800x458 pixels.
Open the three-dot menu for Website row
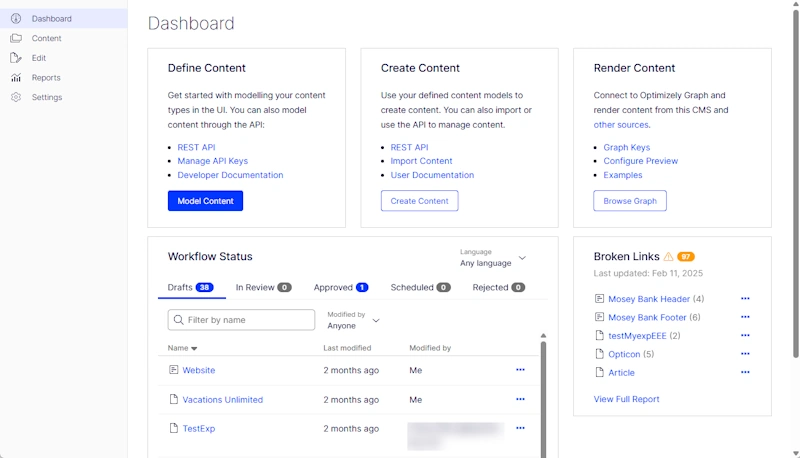pos(520,370)
